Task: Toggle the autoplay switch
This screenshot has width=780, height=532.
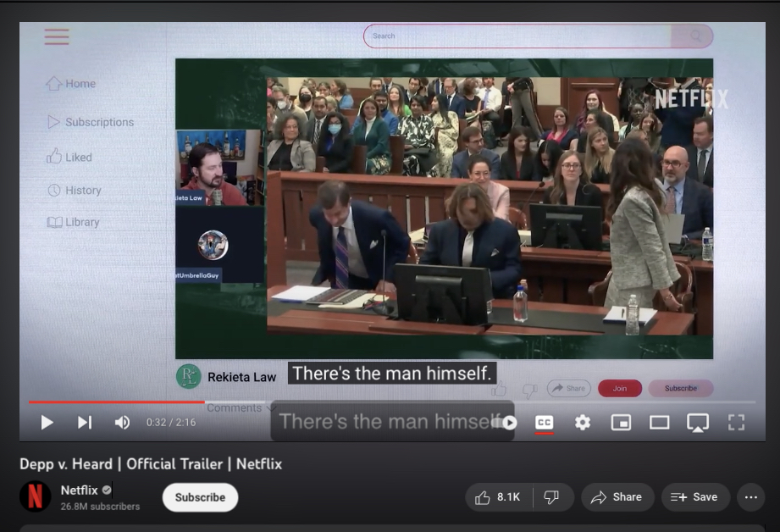Action: click(505, 423)
